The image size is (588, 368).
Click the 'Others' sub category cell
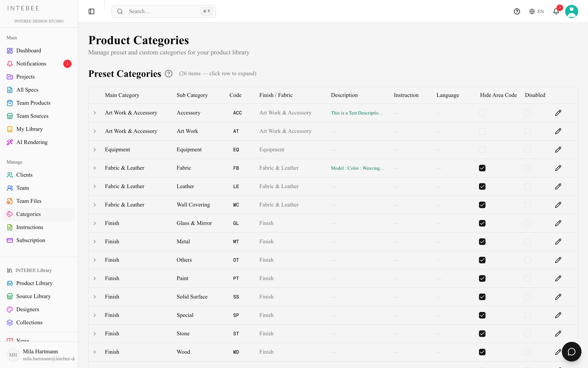point(184,260)
